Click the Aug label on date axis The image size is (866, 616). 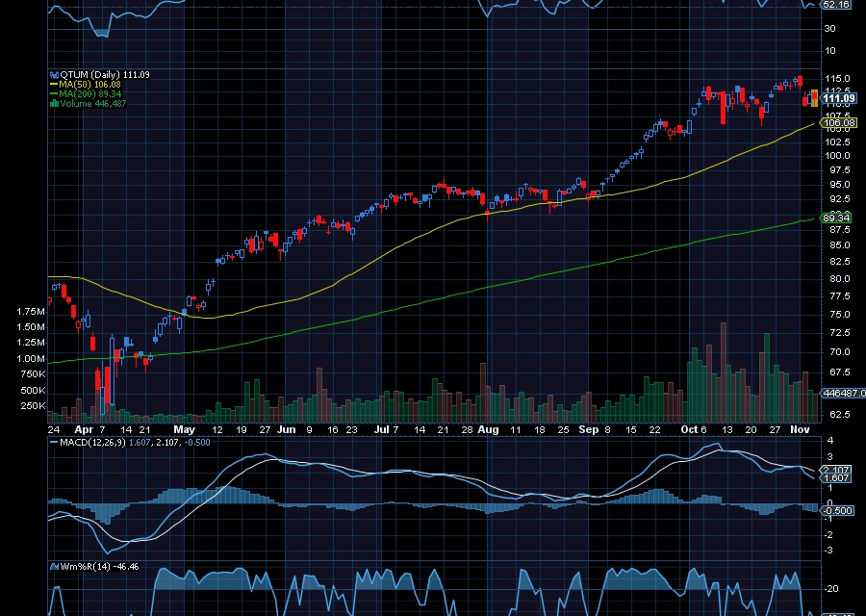[488, 430]
